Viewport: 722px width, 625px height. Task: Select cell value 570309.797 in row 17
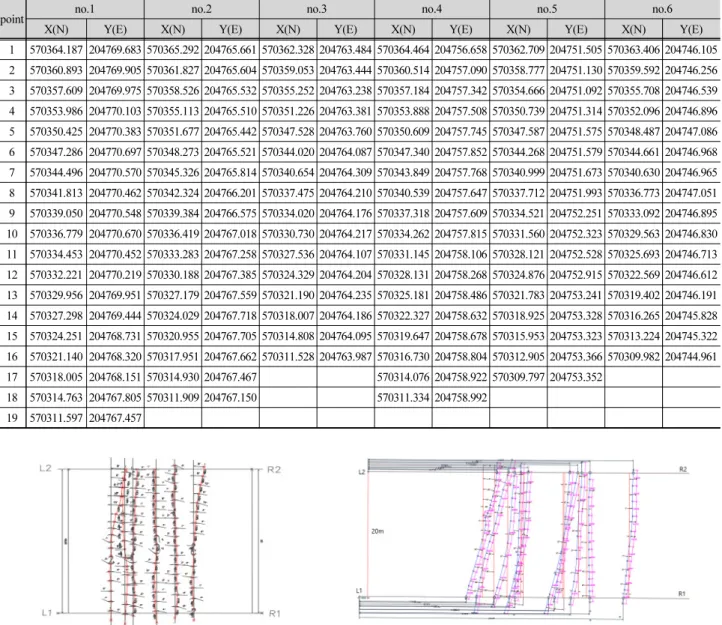point(518,377)
